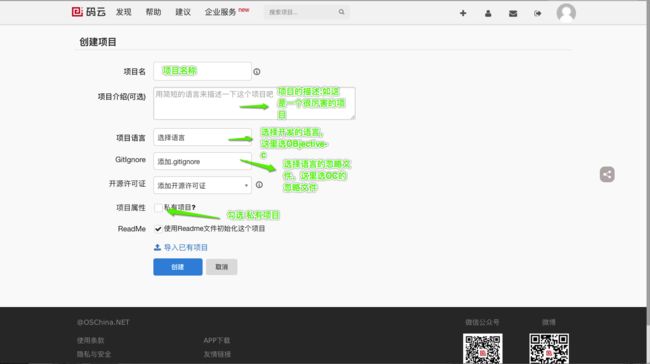Click the 码云 logo in header
The image size is (650, 364).
tap(89, 12)
